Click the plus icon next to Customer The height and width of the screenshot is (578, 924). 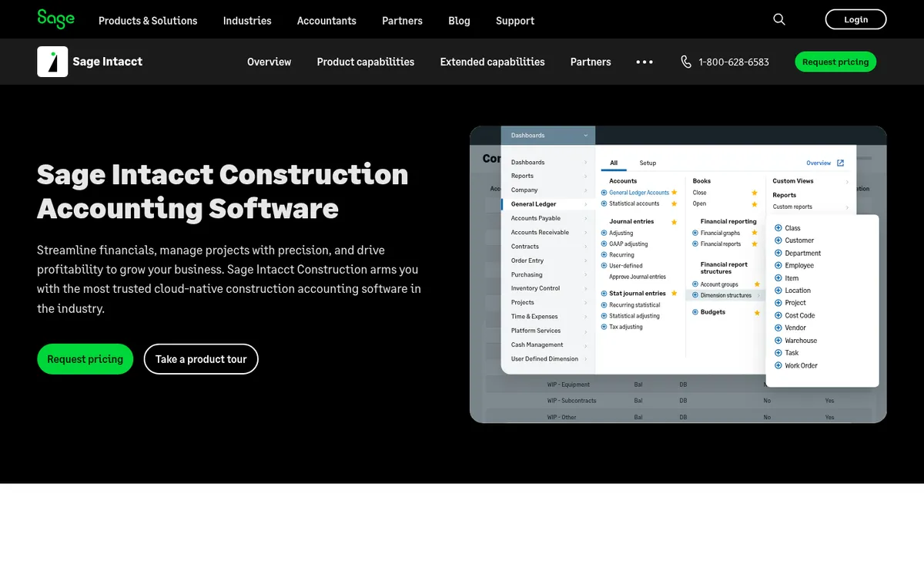click(x=778, y=240)
